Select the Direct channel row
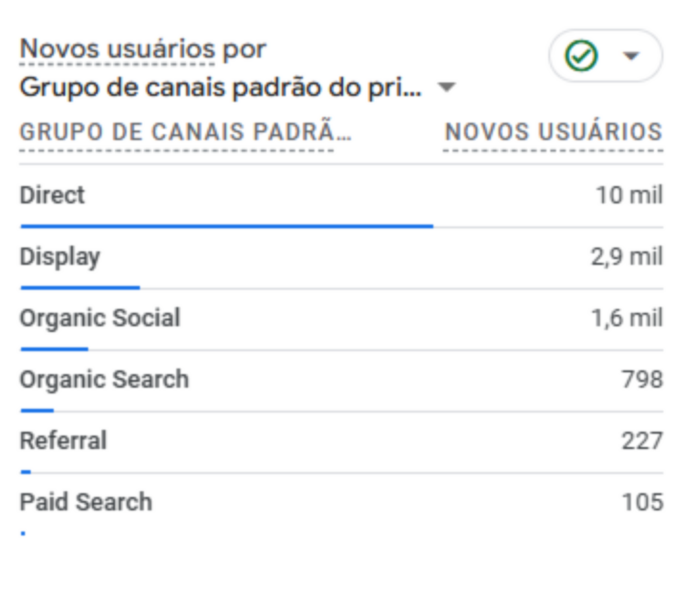The height and width of the screenshot is (616, 696). pyautogui.click(x=52, y=195)
